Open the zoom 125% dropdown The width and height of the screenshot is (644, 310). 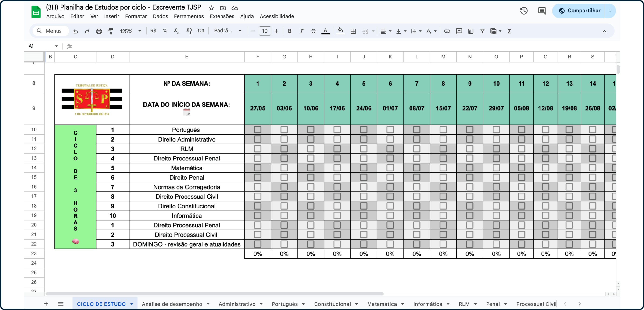[130, 31]
